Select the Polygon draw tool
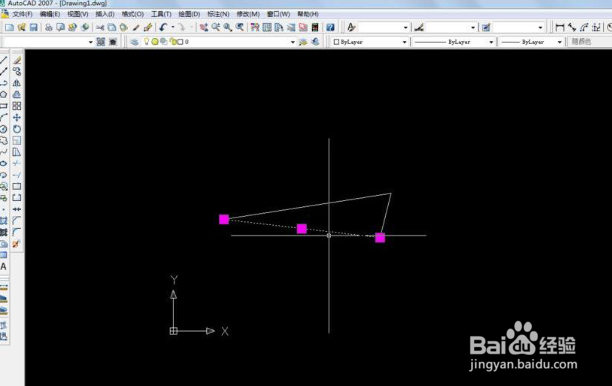The image size is (612, 386). [x=4, y=94]
